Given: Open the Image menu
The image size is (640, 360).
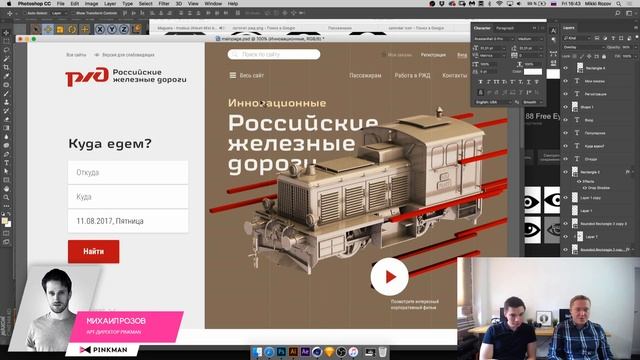Looking at the screenshot, I should [91, 4].
